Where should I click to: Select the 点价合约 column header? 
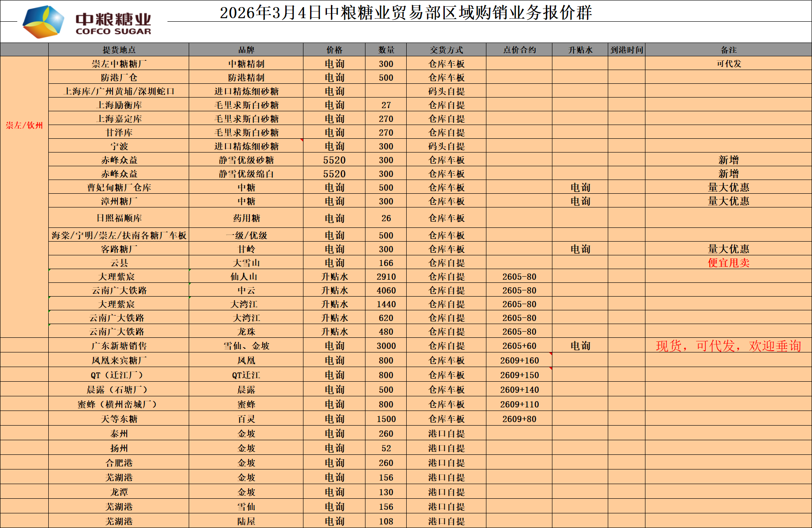(x=519, y=50)
